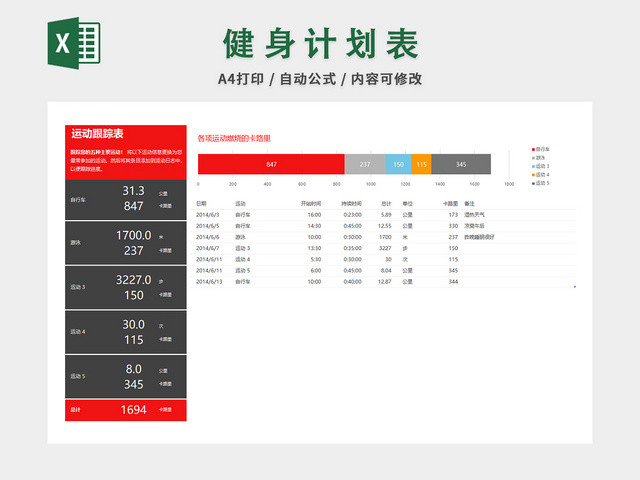Click the 1700.0 value in the 游泳 card
640x480 pixels.
point(133,236)
